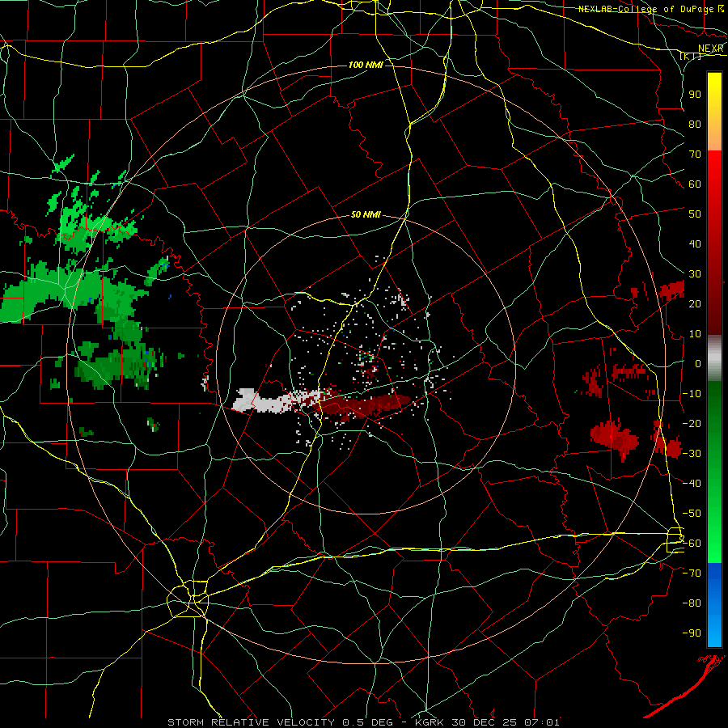Click the positive 60 scale label

tap(695, 184)
